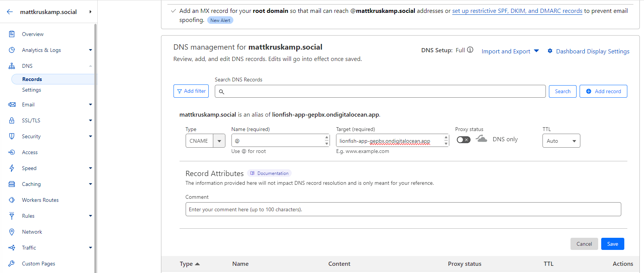Click the checkmark beside the MX record alert

[x=173, y=11]
